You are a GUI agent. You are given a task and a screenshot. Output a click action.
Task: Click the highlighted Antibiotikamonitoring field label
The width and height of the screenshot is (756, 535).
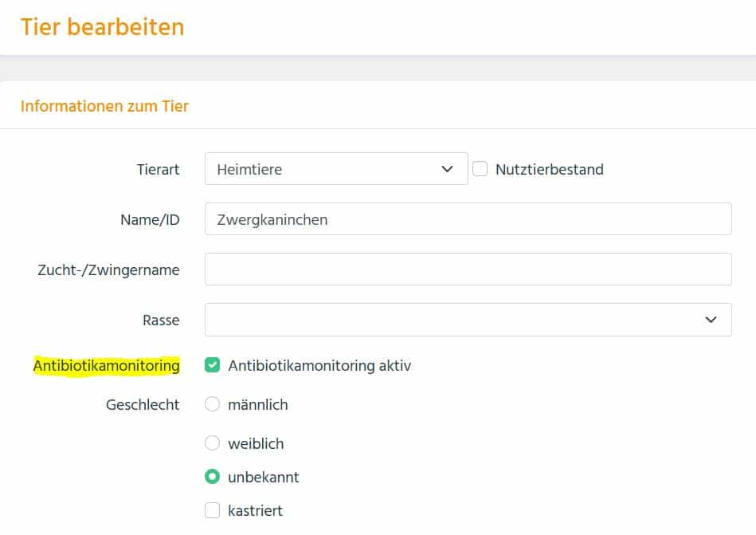(106, 366)
